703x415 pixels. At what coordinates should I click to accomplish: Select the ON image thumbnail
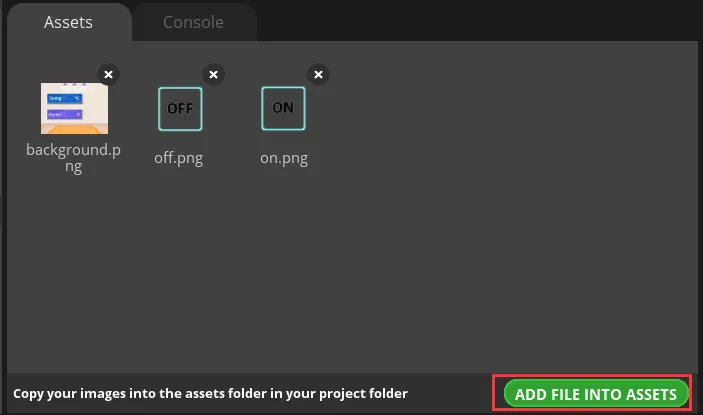[283, 108]
